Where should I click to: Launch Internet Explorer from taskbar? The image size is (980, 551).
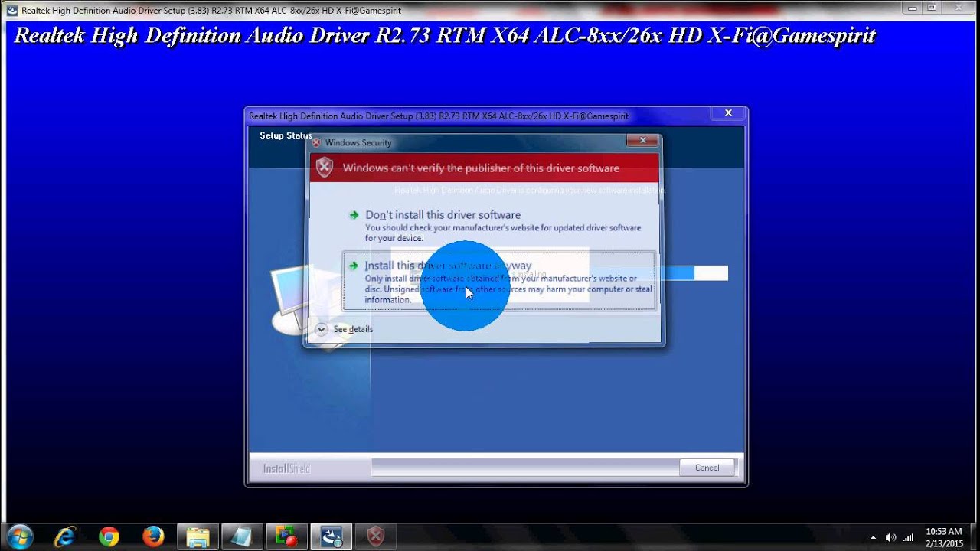click(x=65, y=536)
